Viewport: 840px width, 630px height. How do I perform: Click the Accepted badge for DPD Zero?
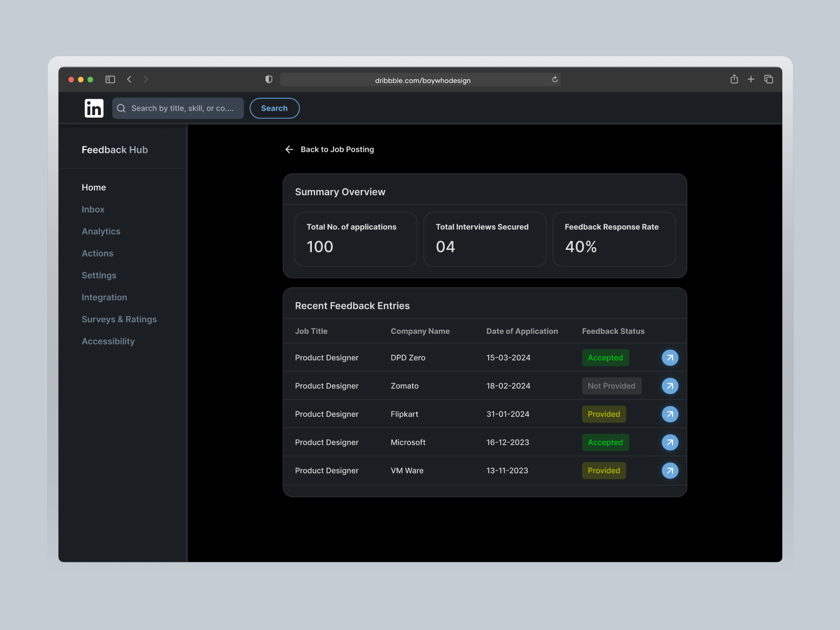click(x=605, y=358)
